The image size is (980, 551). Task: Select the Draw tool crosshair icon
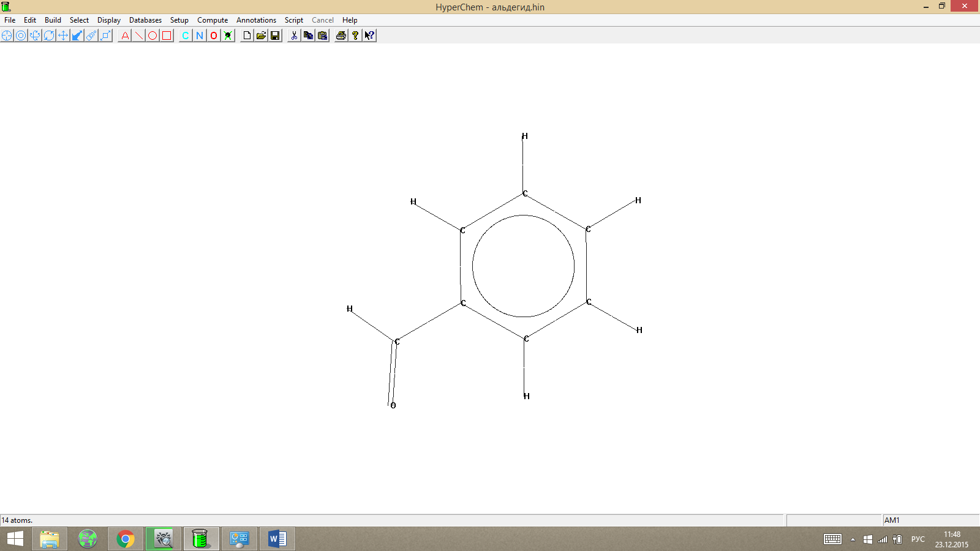[7, 36]
